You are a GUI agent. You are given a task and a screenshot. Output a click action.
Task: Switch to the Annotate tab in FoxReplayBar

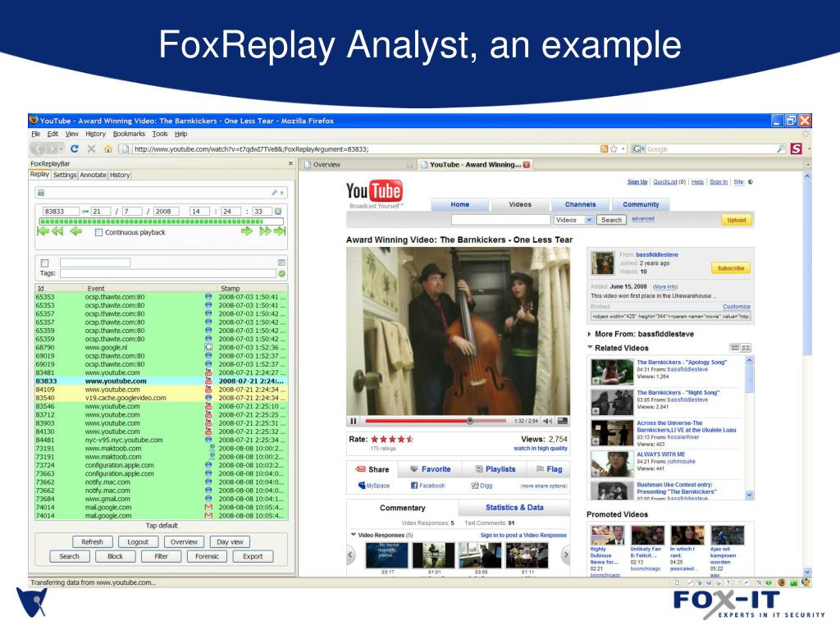[94, 176]
